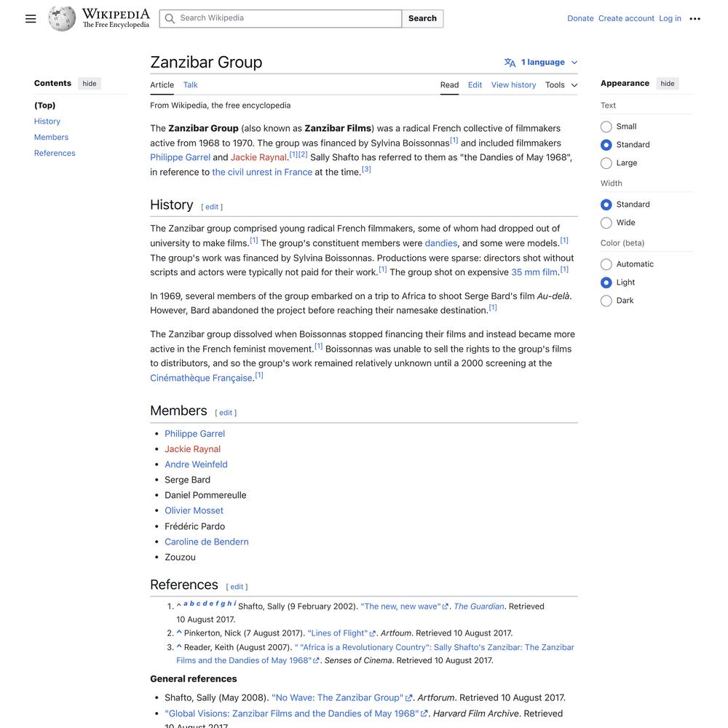The width and height of the screenshot is (728, 728).
Task: Jump to References in contents sidebar
Action: click(55, 153)
